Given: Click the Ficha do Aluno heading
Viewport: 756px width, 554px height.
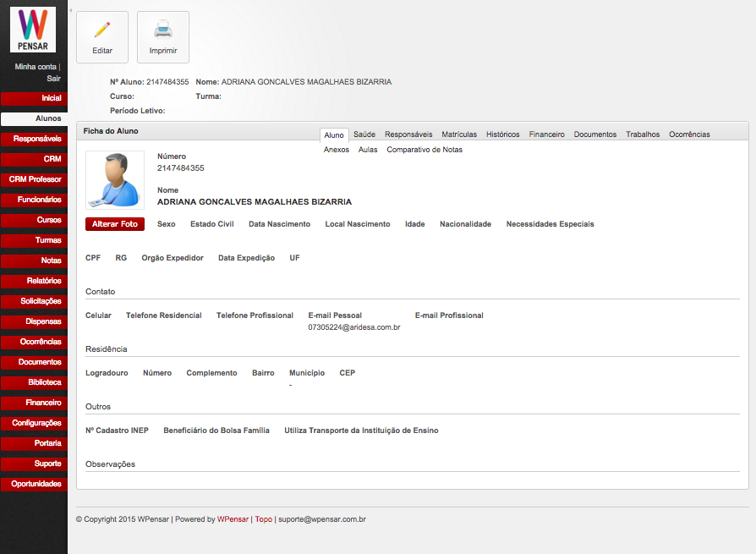Looking at the screenshot, I should click(x=111, y=131).
